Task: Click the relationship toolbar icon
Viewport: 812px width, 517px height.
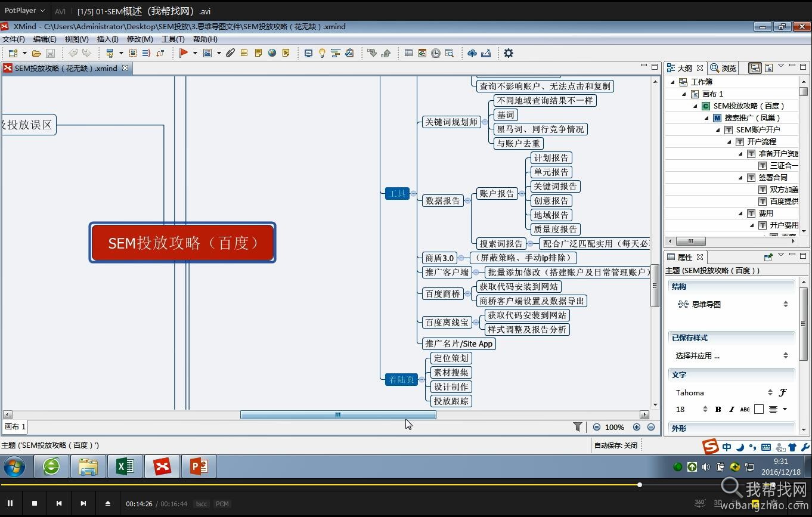Action: tap(160, 53)
